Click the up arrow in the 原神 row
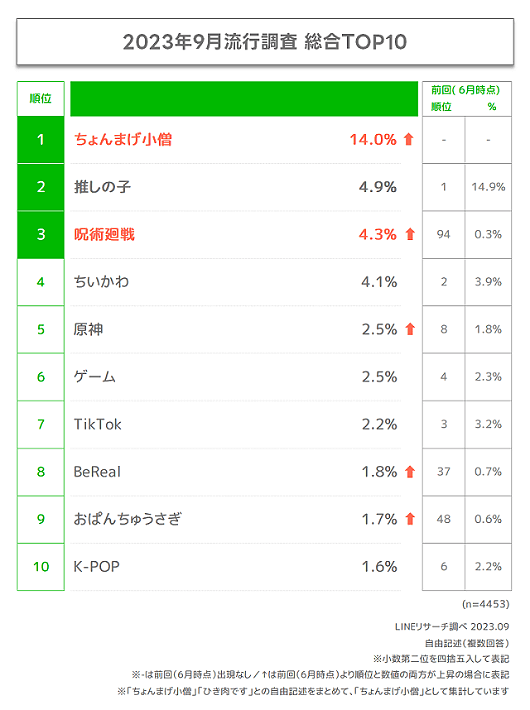 [410, 329]
